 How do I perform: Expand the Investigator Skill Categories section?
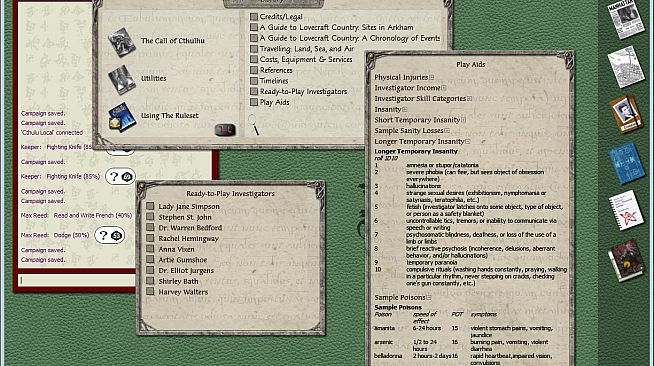click(x=469, y=99)
